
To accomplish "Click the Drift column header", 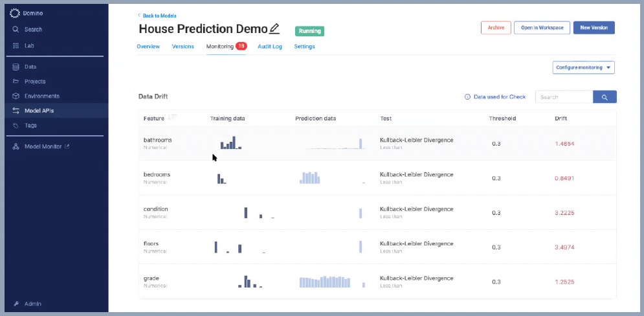I will [x=561, y=119].
